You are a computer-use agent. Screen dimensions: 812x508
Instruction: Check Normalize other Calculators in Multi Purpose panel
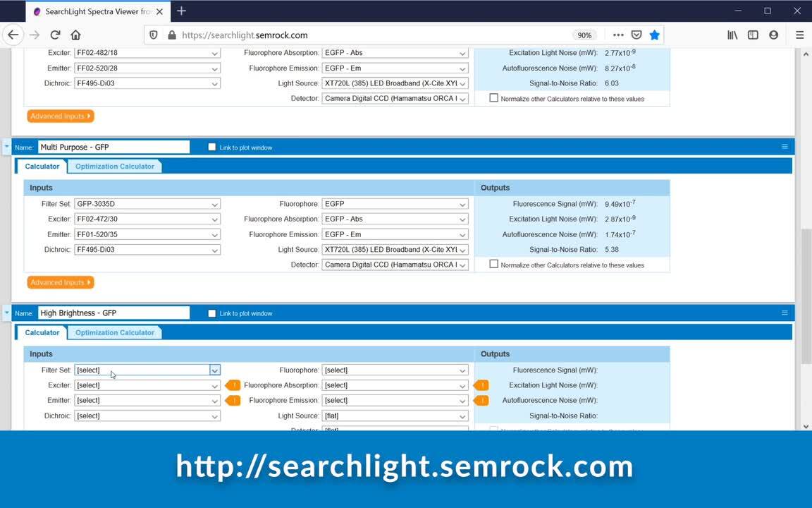493,265
